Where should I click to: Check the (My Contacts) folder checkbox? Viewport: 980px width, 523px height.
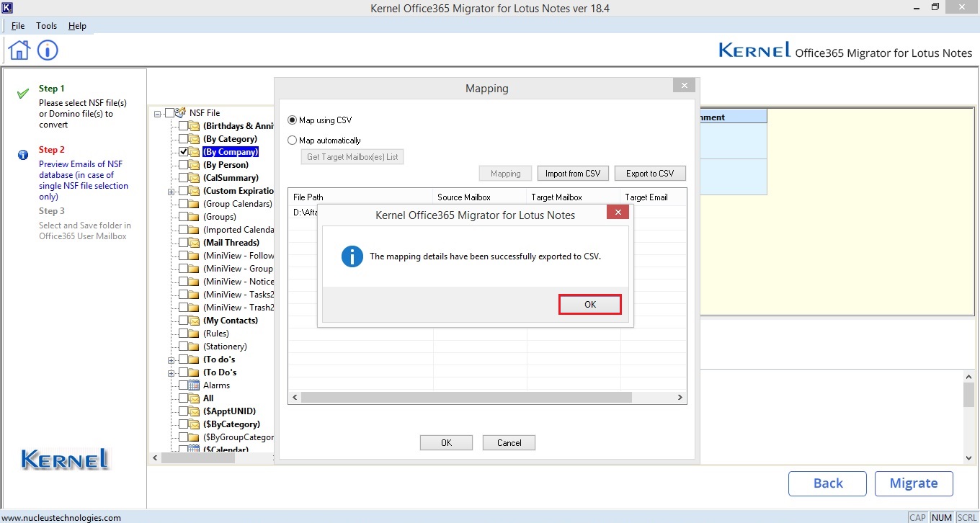coord(183,321)
